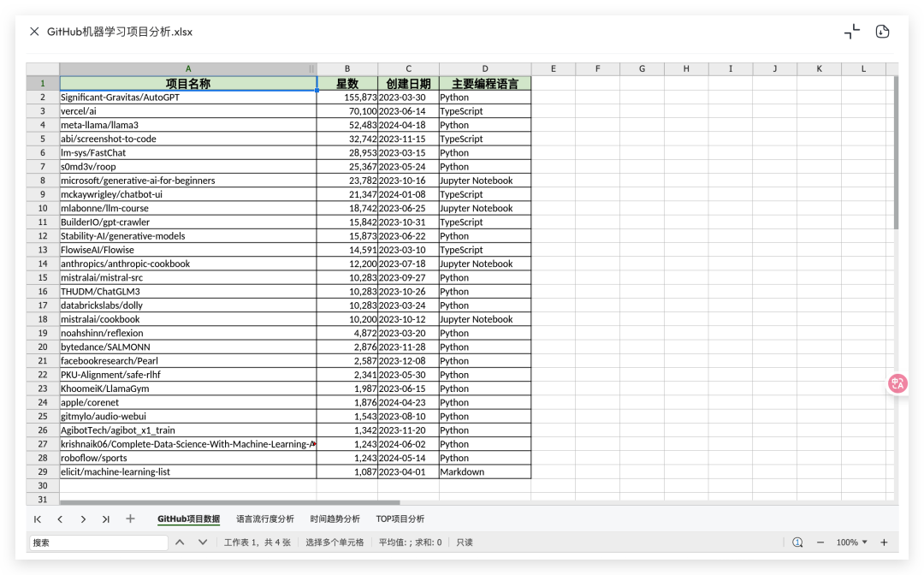Click the 星数 header cell
The width and height of the screenshot is (924, 575).
(347, 83)
